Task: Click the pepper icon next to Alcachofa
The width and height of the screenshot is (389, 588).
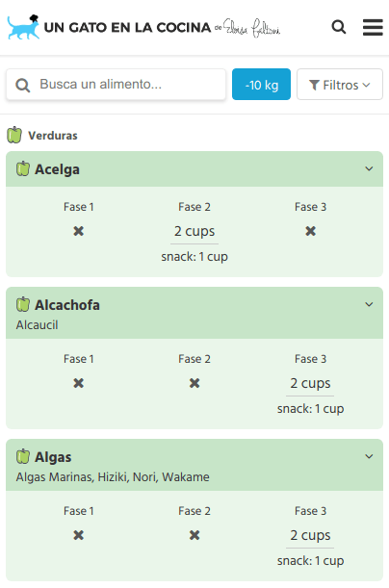Action: click(x=23, y=304)
